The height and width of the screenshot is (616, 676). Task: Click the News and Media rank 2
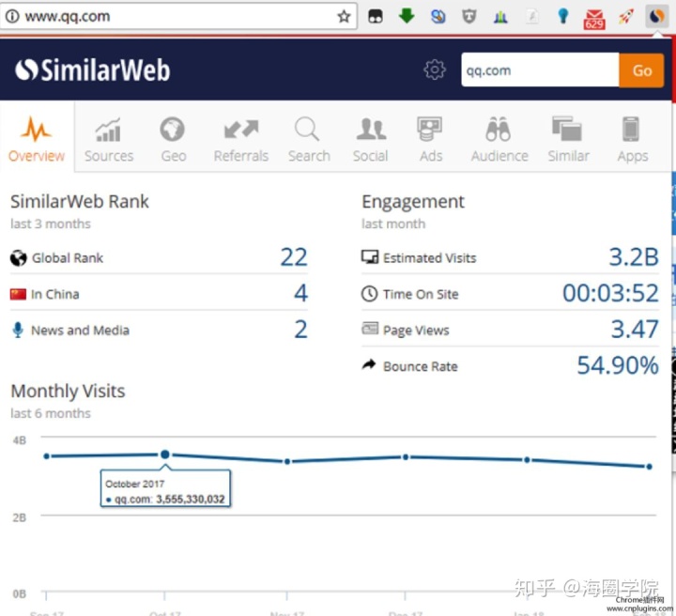tap(301, 330)
